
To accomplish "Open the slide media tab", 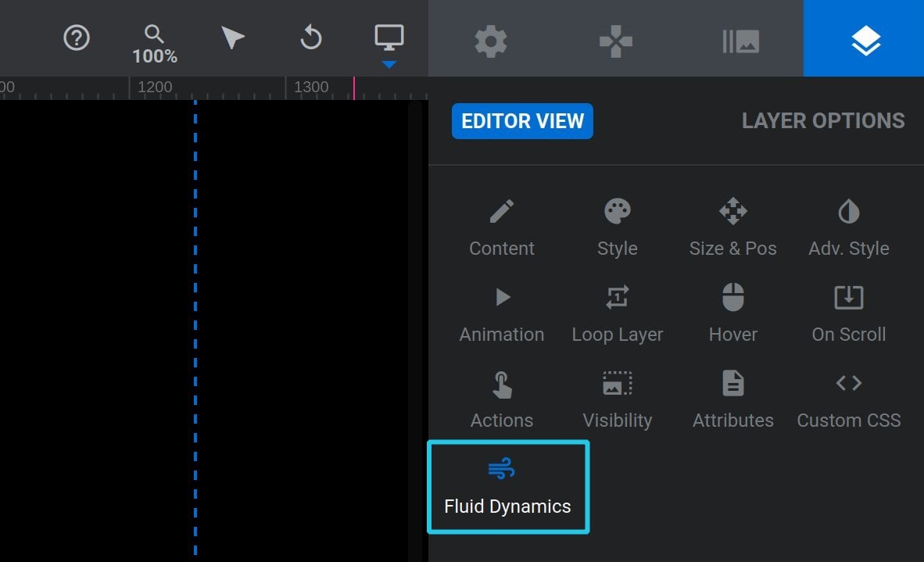I will tap(741, 41).
